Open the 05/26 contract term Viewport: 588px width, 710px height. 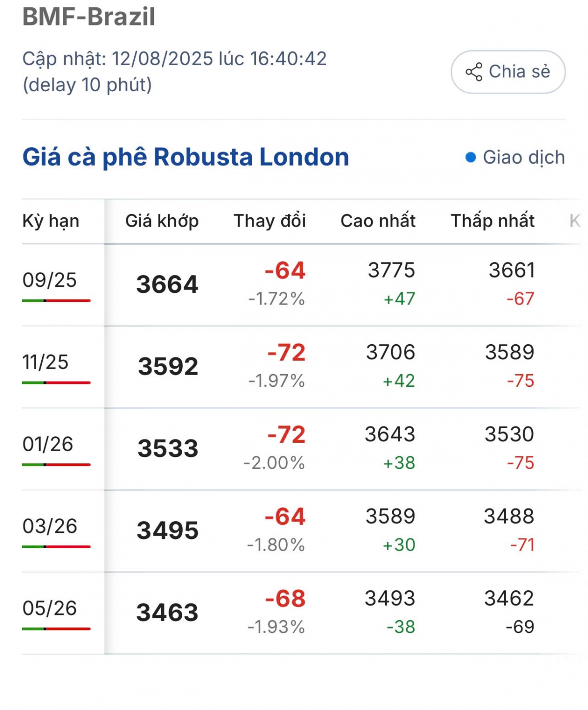pos(49,608)
